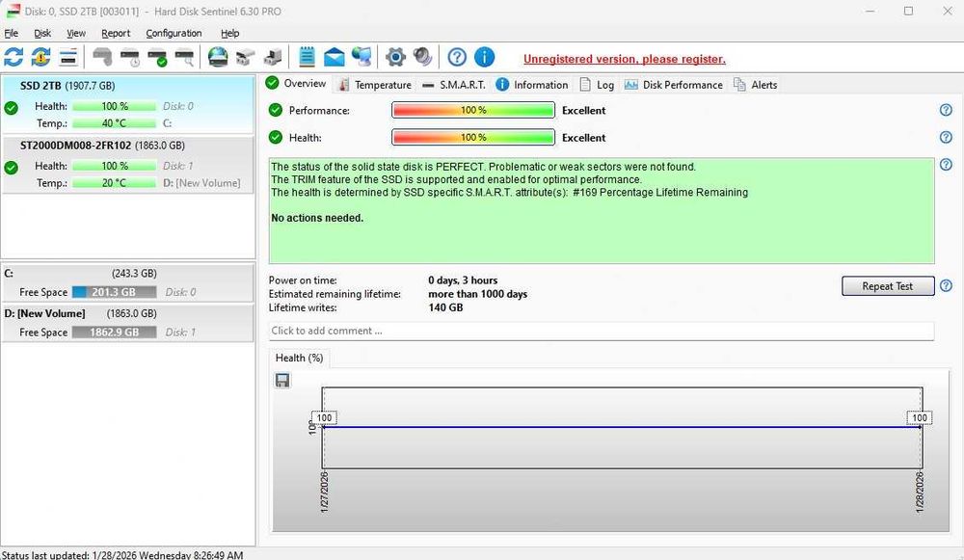The width and height of the screenshot is (964, 560).
Task: Click the blue envelope email report icon
Action: coord(334,57)
